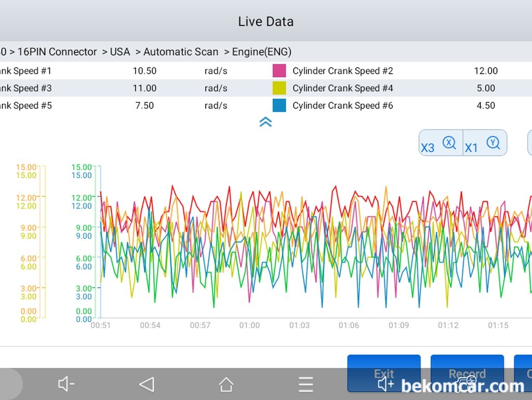Open the Android home screen icon
The width and height of the screenshot is (532, 400).
tap(226, 384)
